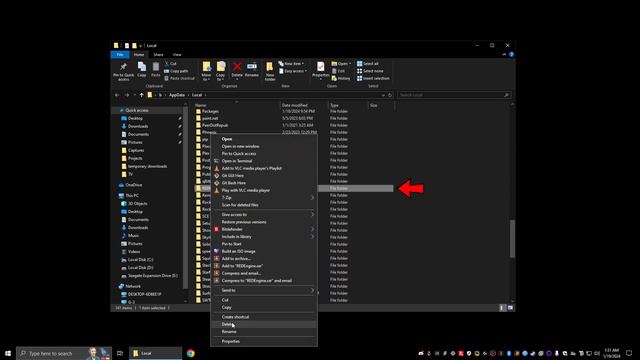Click Paste shortcut in the ribbon
Screen dimensions: 640x360
[x=180, y=78]
